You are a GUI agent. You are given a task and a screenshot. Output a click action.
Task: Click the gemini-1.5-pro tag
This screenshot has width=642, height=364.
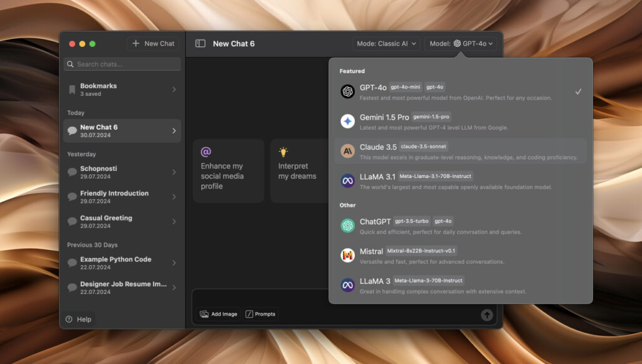pyautogui.click(x=431, y=117)
